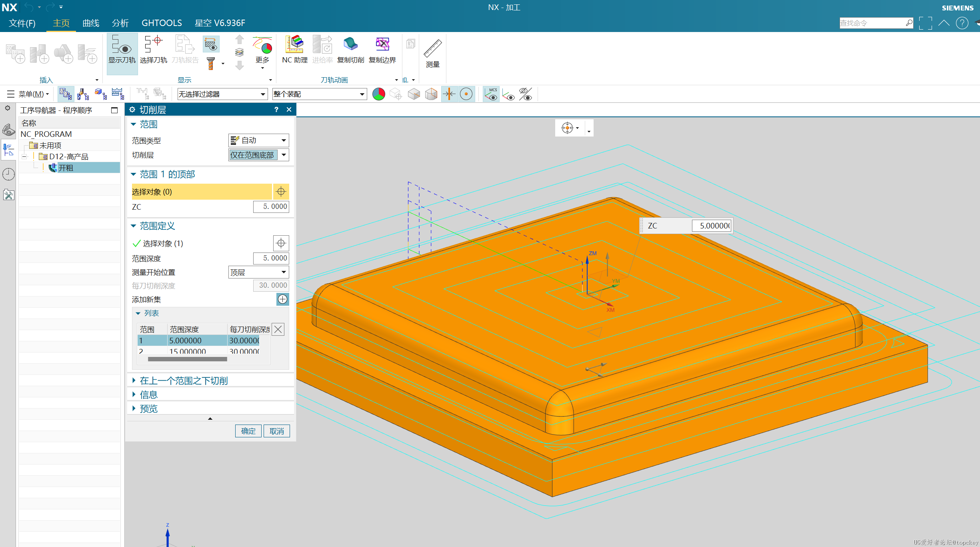Click the 复制边界 copy boundary icon

pos(382,50)
